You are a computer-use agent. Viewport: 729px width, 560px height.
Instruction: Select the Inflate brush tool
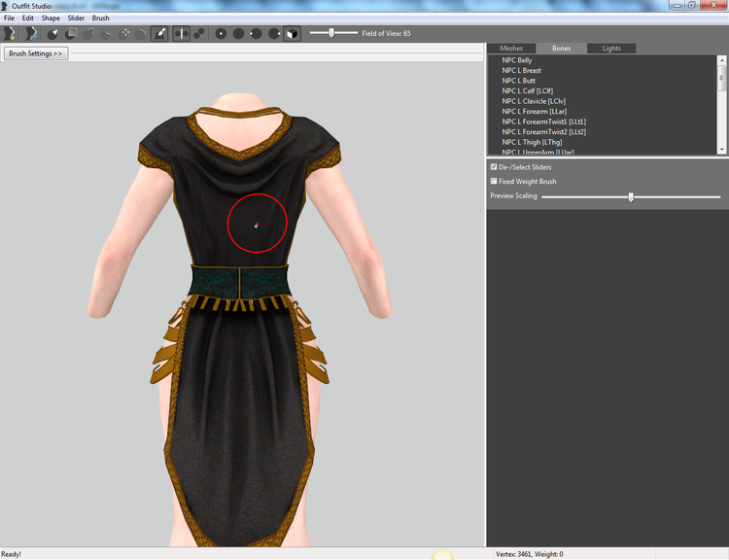(88, 33)
